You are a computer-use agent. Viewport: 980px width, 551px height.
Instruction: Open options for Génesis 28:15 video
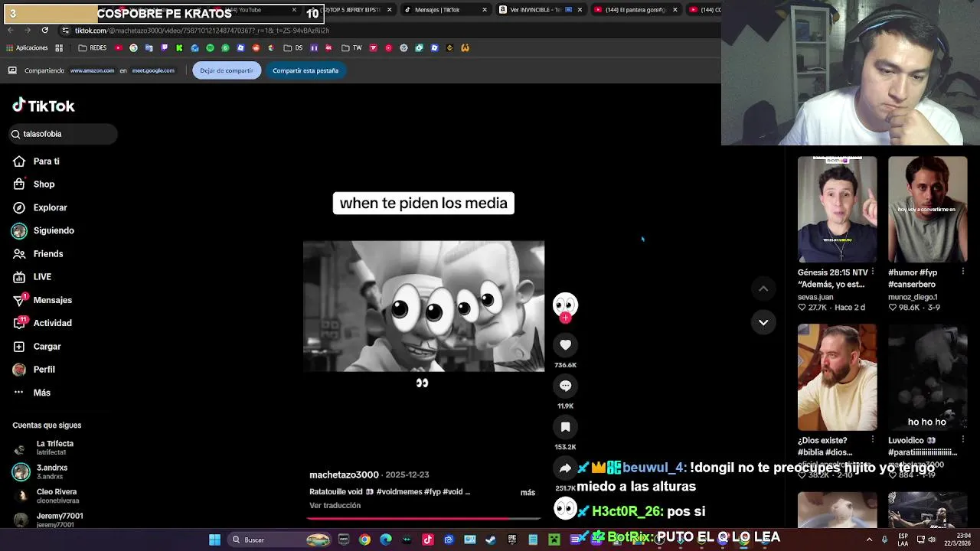(x=873, y=272)
